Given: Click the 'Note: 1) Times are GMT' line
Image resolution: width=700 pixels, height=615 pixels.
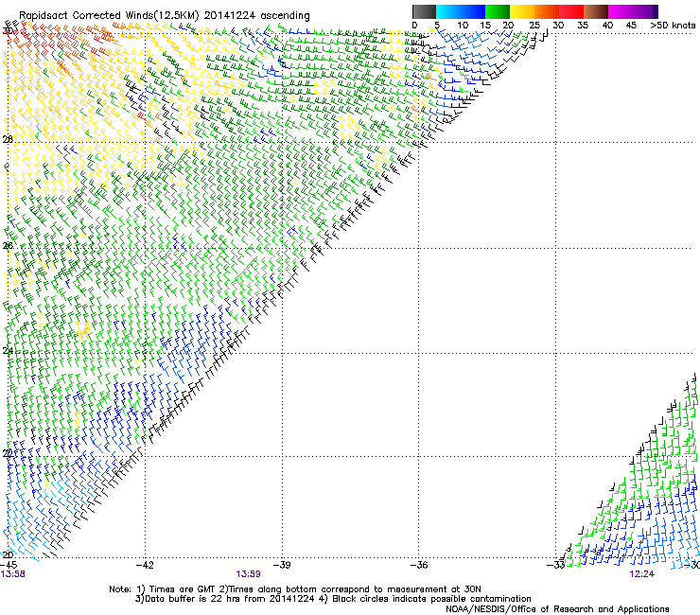Looking at the screenshot, I should 294,589.
